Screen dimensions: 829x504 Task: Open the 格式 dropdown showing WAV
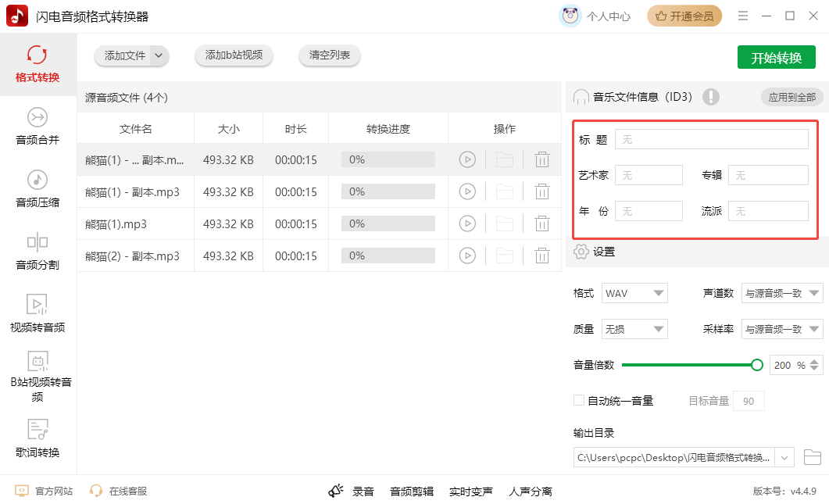[x=634, y=292]
